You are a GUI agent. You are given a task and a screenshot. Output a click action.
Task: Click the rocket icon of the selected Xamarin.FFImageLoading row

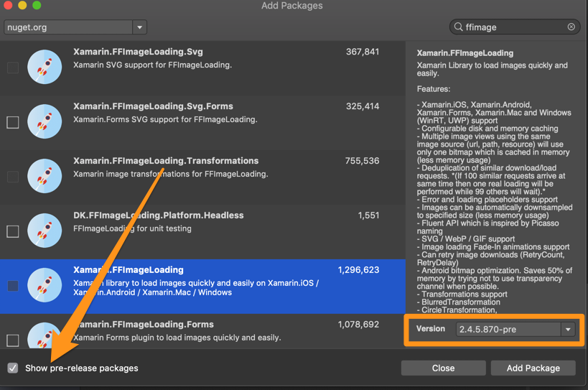45,285
